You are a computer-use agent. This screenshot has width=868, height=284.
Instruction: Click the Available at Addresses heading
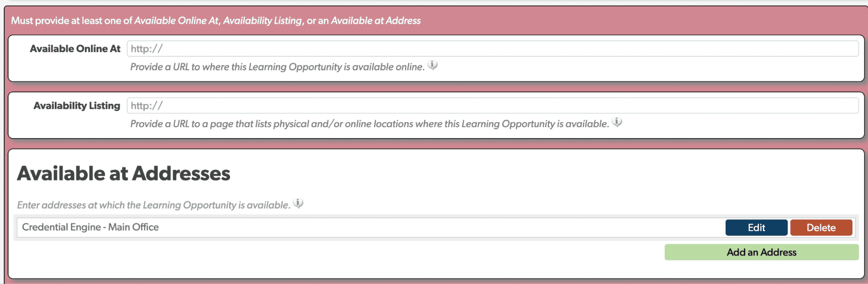point(123,173)
